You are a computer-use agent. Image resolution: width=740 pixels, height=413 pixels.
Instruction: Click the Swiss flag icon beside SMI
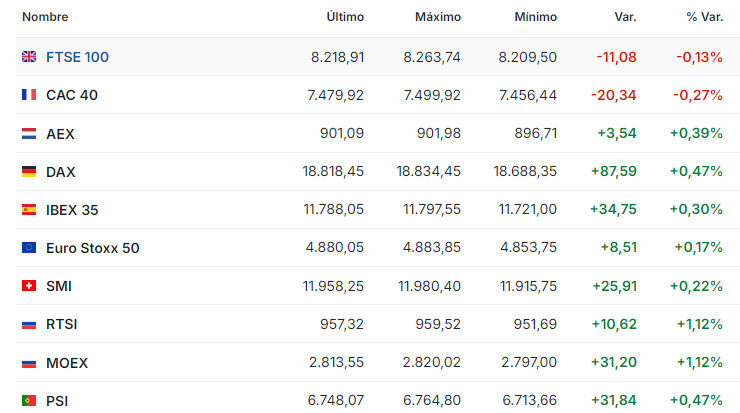coord(29,286)
